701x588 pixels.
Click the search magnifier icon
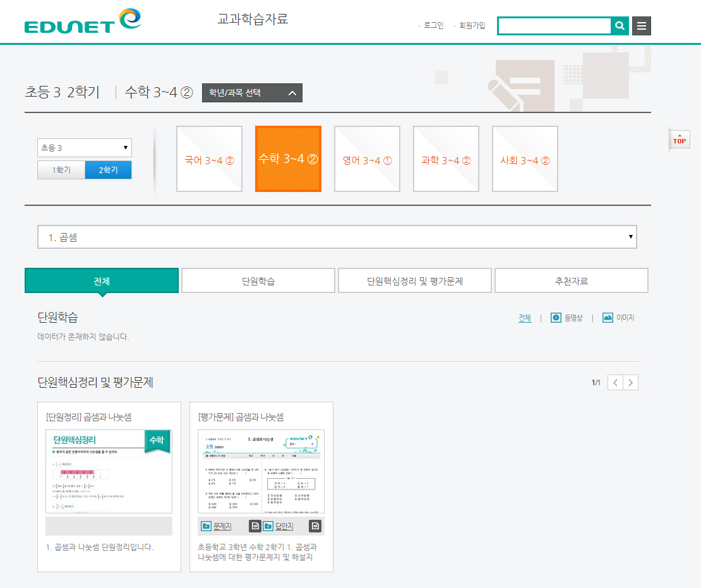tap(620, 26)
